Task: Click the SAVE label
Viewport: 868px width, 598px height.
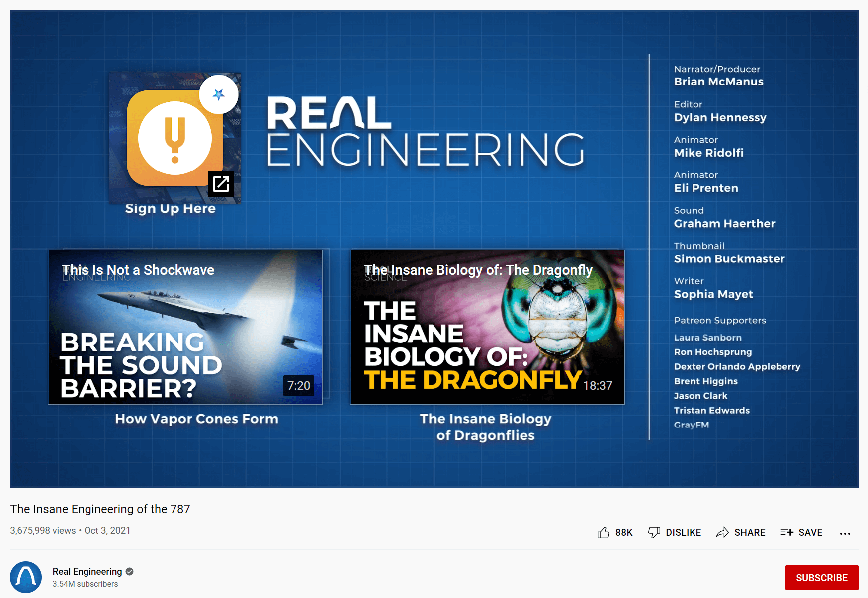Action: [810, 533]
